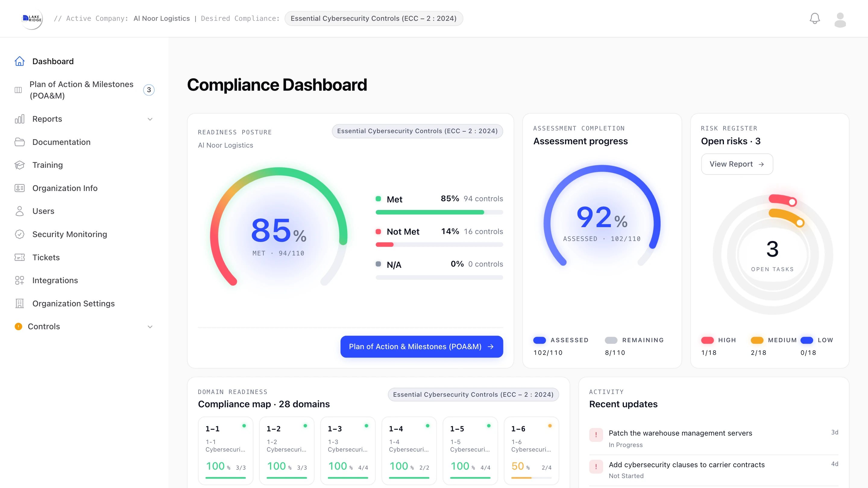Click the Tickets icon

pyautogui.click(x=20, y=257)
